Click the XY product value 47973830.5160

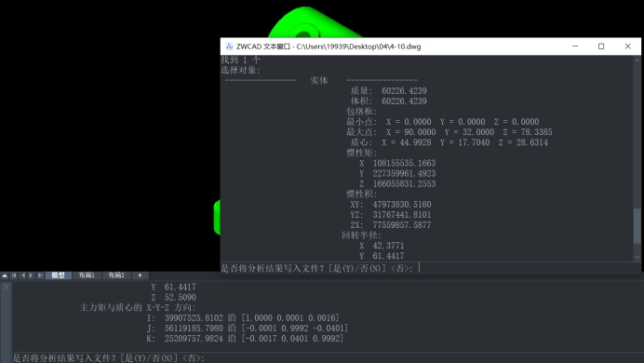[402, 205]
